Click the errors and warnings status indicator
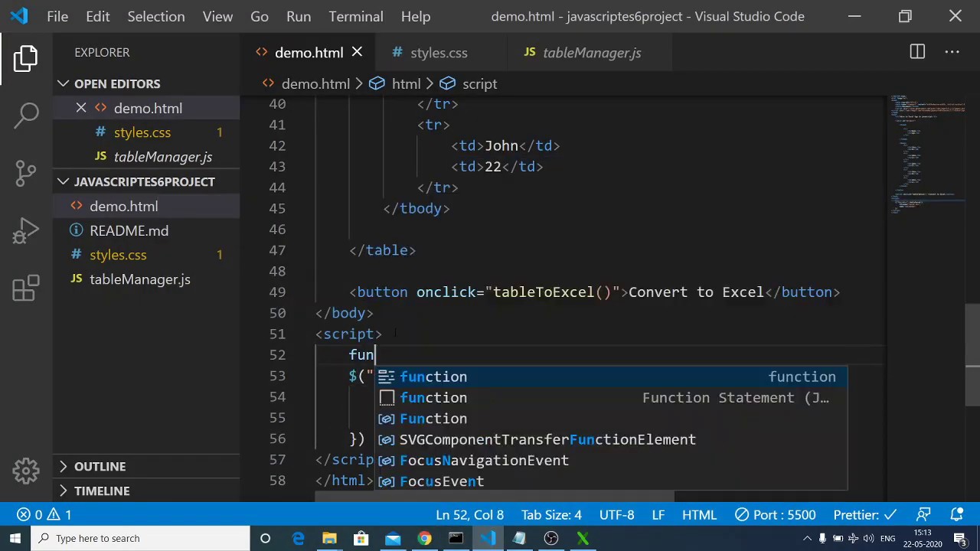Viewport: 980px width, 551px height. coord(47,514)
